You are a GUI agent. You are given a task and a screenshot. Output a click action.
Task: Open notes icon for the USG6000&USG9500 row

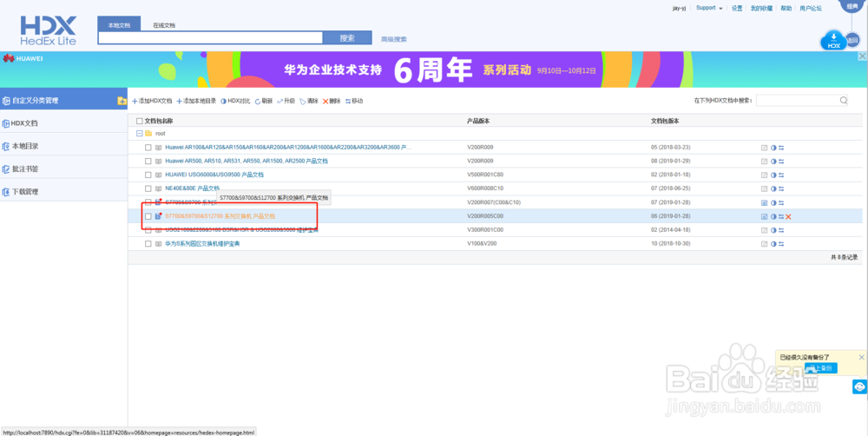pyautogui.click(x=765, y=175)
